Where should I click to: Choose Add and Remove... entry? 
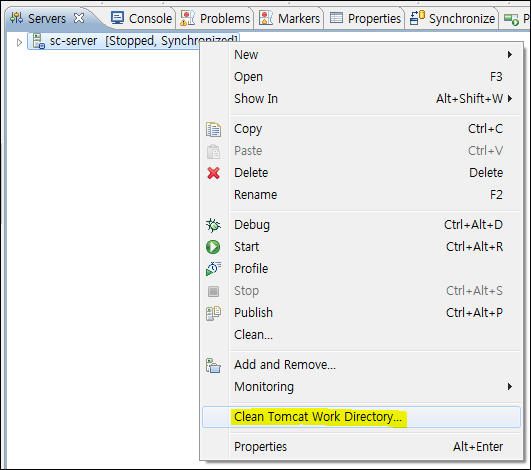[361, 365]
